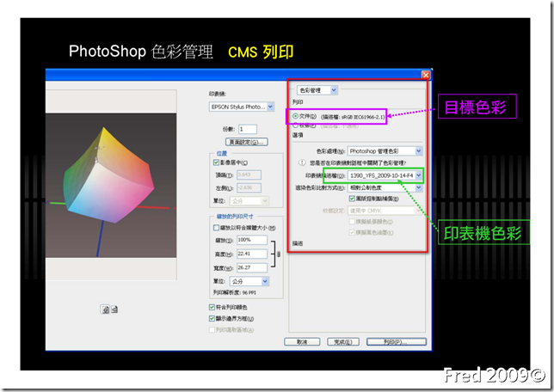This screenshot has height=392, width=554.
Task: Click the portrait orientation icon under preview
Action: tap(105, 309)
